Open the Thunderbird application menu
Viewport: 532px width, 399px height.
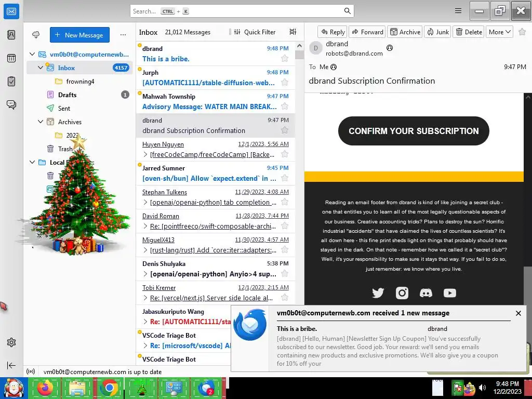point(458,11)
